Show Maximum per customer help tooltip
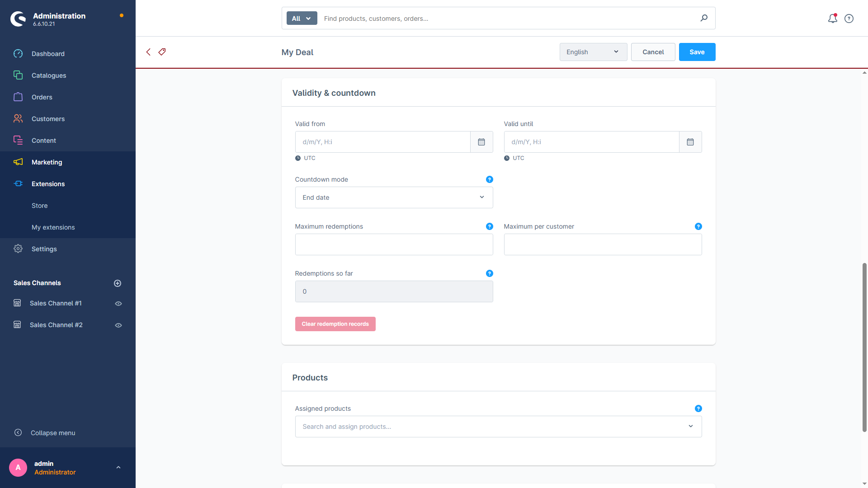This screenshot has width=868, height=488. 698,226
